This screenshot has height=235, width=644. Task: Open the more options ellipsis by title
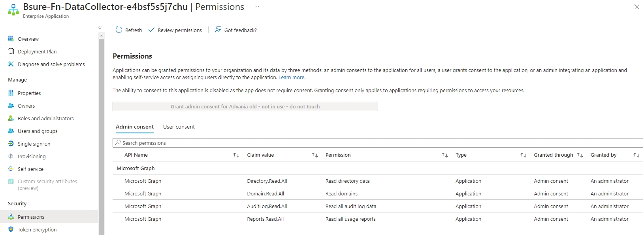(257, 7)
